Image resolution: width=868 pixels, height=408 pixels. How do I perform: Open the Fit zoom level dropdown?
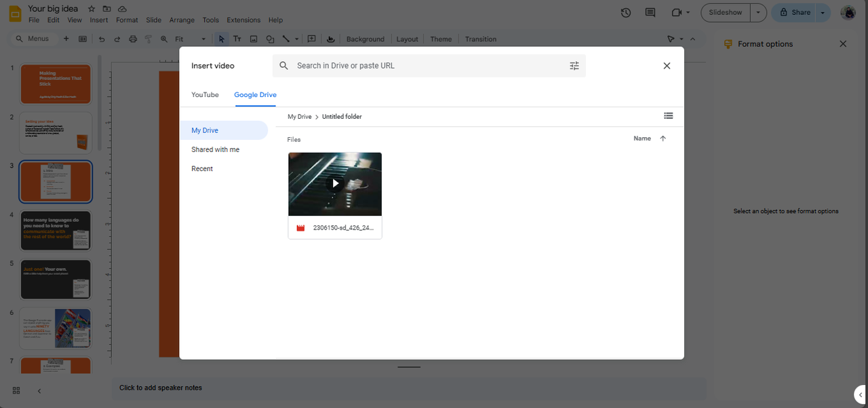191,39
